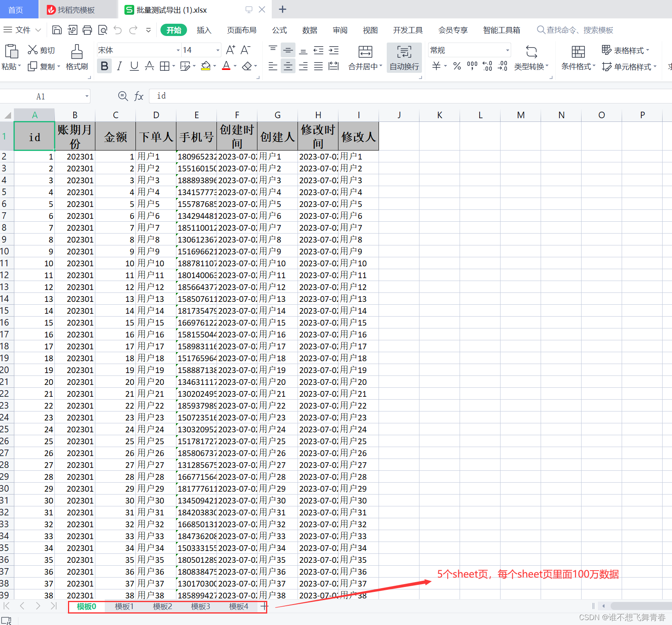672x625 pixels.
Task: Select the Format Painter tool
Action: (x=77, y=57)
